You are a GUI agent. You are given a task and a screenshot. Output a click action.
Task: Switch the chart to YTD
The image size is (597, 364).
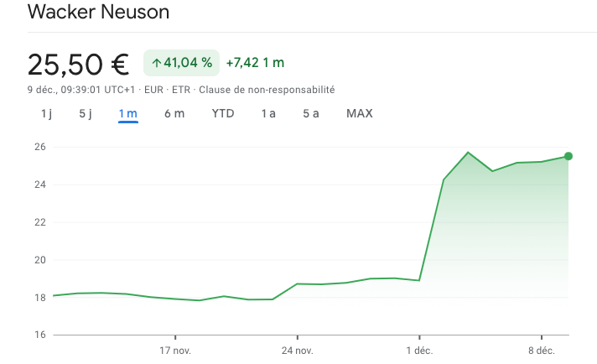click(223, 113)
